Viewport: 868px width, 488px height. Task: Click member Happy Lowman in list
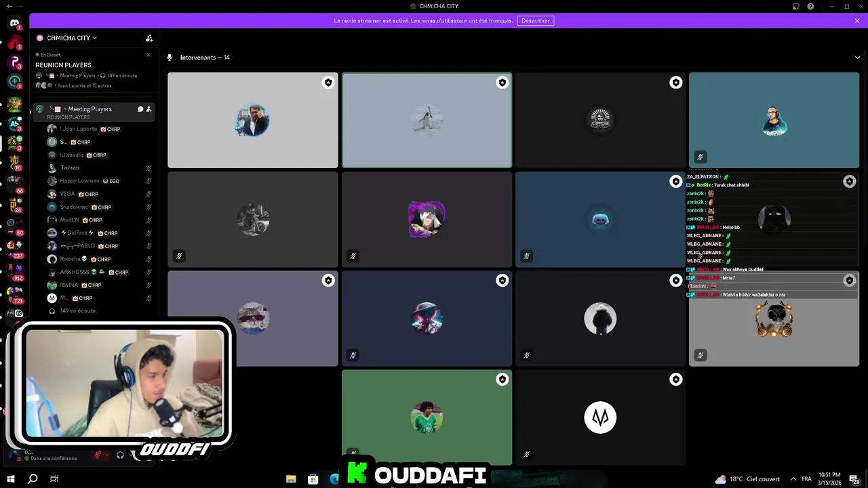tap(94, 181)
